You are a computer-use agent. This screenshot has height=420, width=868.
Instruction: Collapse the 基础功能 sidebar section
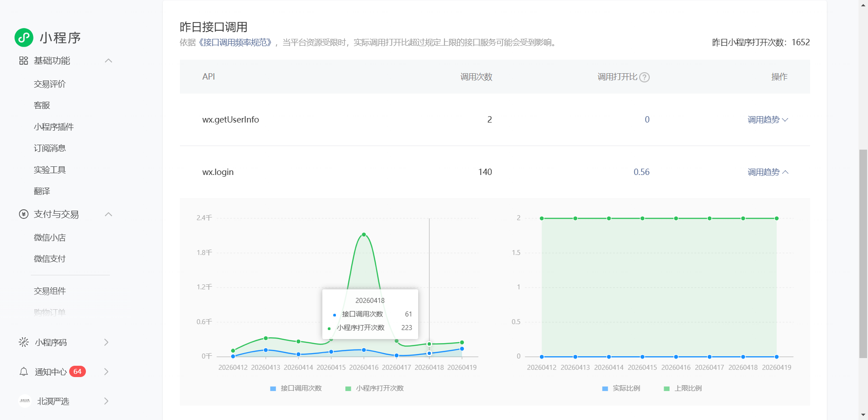click(x=108, y=61)
